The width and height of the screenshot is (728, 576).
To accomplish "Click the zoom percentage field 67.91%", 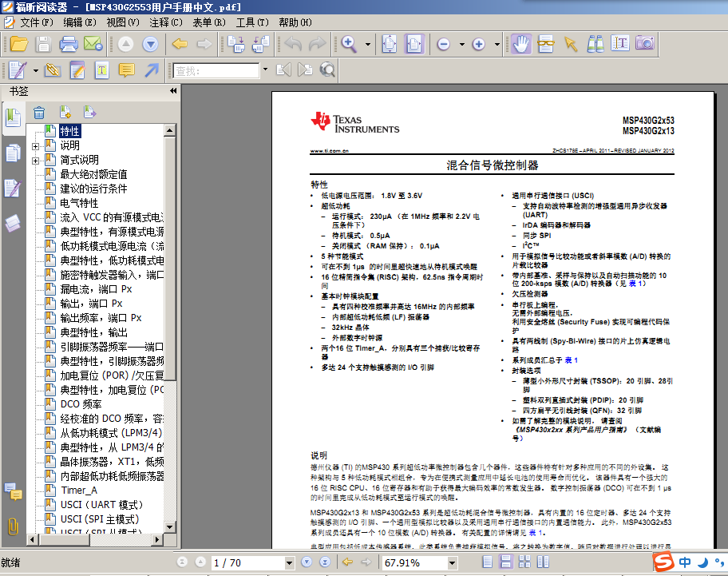I will pos(414,563).
